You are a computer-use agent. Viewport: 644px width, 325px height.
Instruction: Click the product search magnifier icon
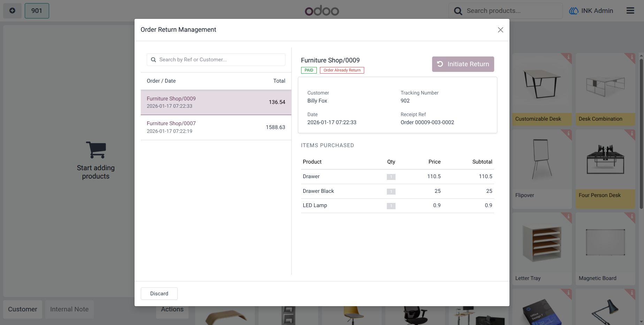click(458, 11)
